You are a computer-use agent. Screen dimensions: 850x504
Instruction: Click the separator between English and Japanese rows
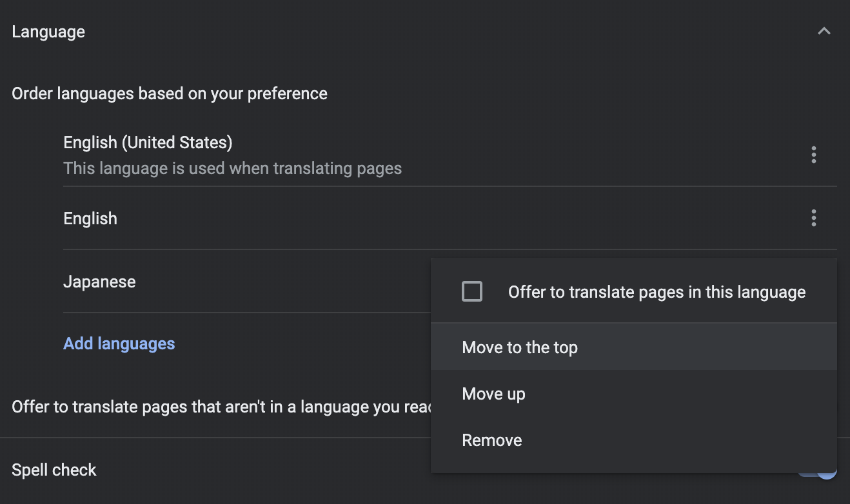pyautogui.click(x=245, y=249)
